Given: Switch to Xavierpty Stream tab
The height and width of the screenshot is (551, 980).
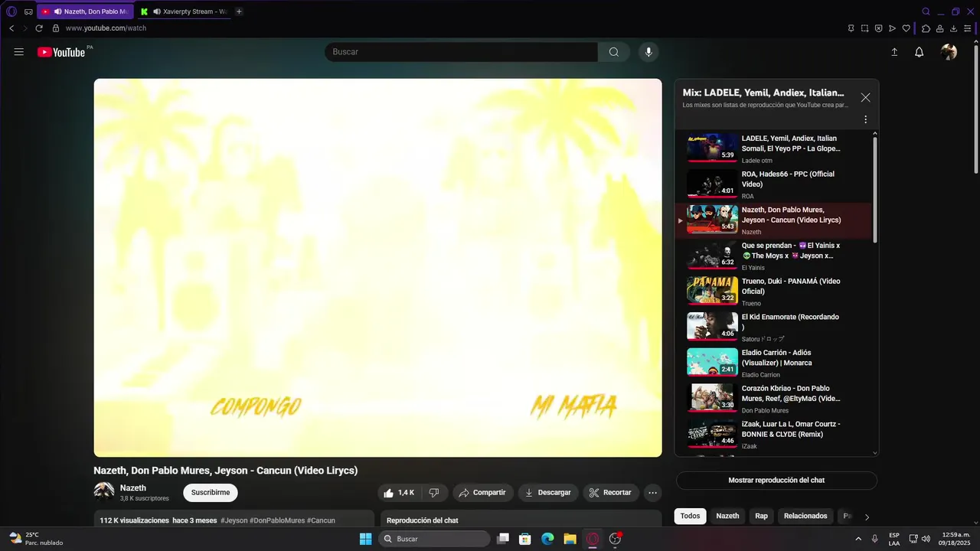Looking at the screenshot, I should [x=184, y=11].
